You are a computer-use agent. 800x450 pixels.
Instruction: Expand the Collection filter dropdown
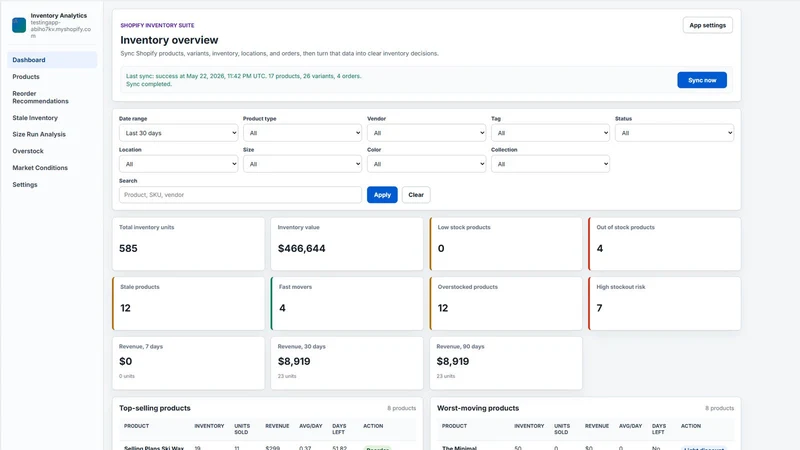click(551, 164)
